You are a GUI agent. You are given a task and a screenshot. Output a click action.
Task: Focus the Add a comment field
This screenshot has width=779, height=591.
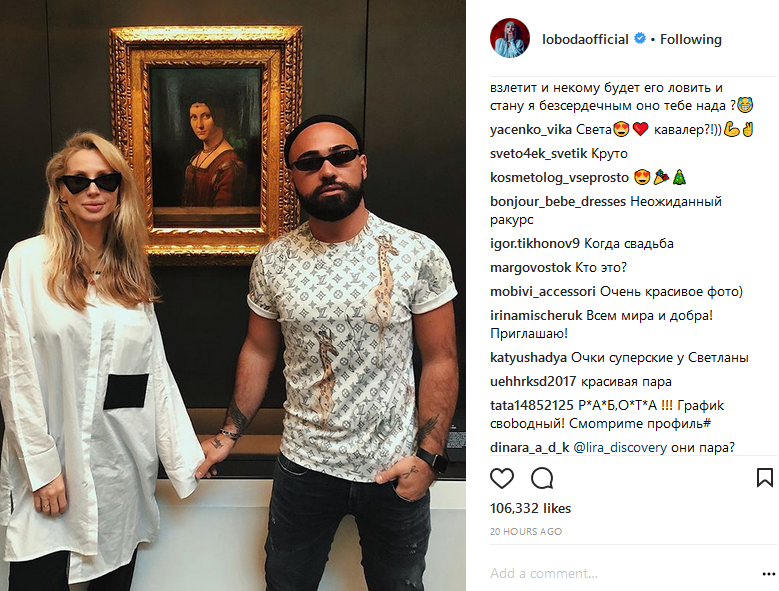click(x=623, y=574)
